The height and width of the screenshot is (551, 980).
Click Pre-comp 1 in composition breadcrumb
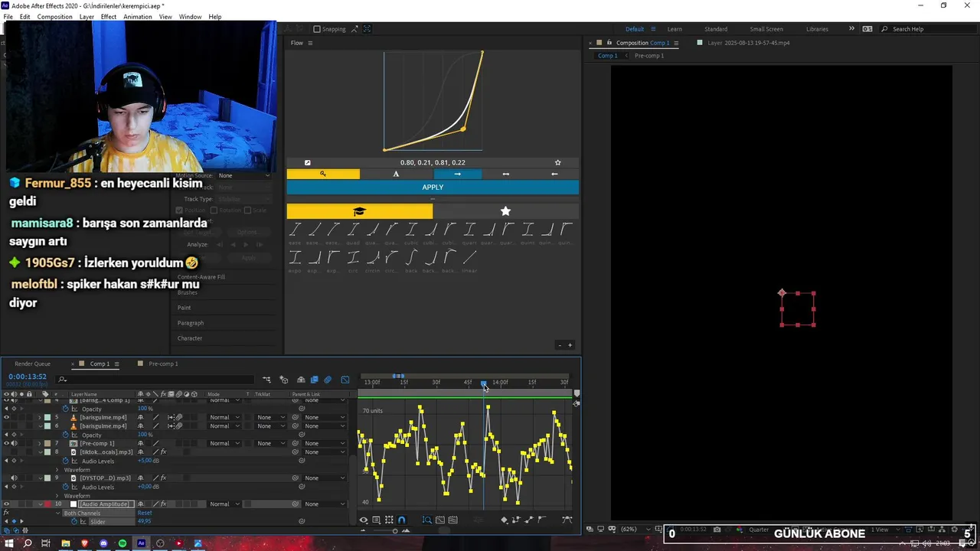649,56
